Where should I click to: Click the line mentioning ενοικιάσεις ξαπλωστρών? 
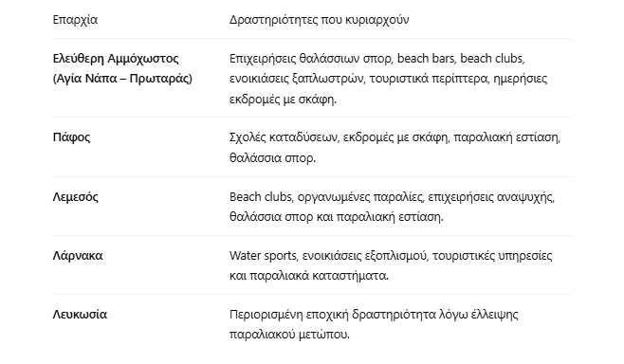pyautogui.click(x=388, y=79)
